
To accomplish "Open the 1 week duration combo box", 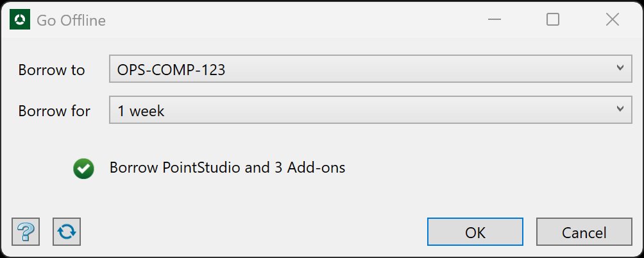I will (371, 110).
